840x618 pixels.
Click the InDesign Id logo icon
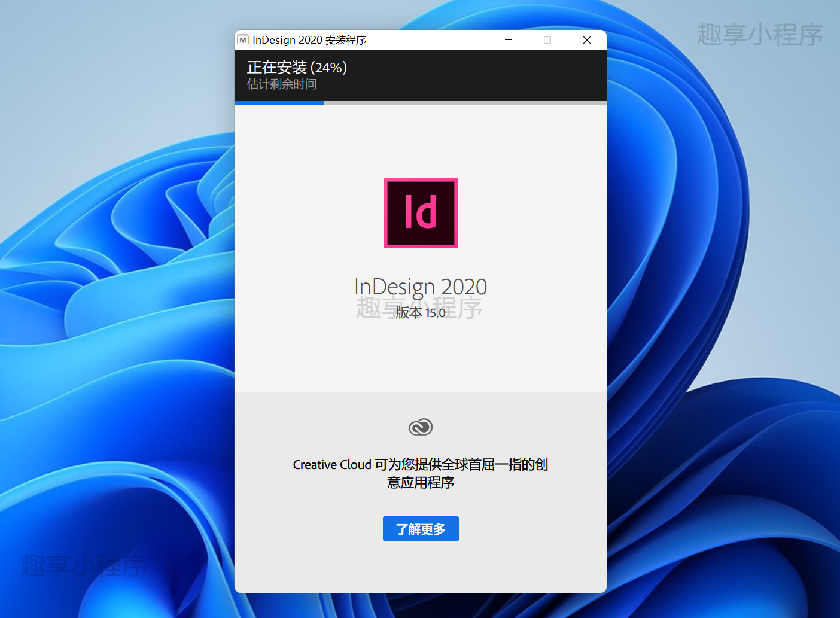tap(421, 213)
